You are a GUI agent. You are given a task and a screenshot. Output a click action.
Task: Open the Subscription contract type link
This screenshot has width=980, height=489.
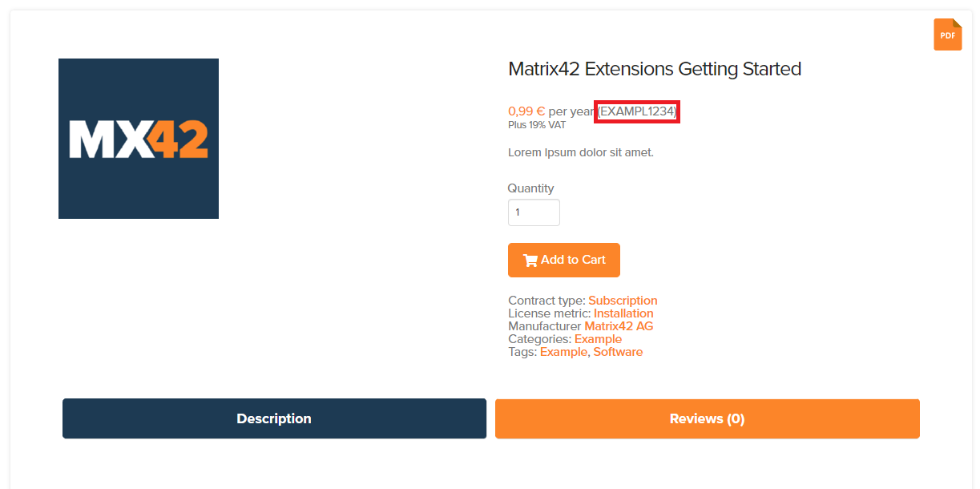pyautogui.click(x=623, y=300)
